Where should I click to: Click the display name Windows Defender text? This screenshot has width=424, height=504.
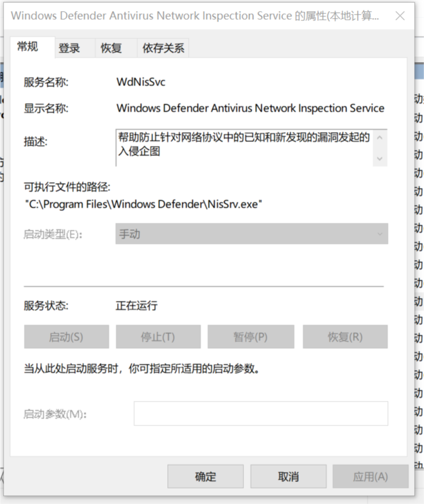pyautogui.click(x=250, y=108)
